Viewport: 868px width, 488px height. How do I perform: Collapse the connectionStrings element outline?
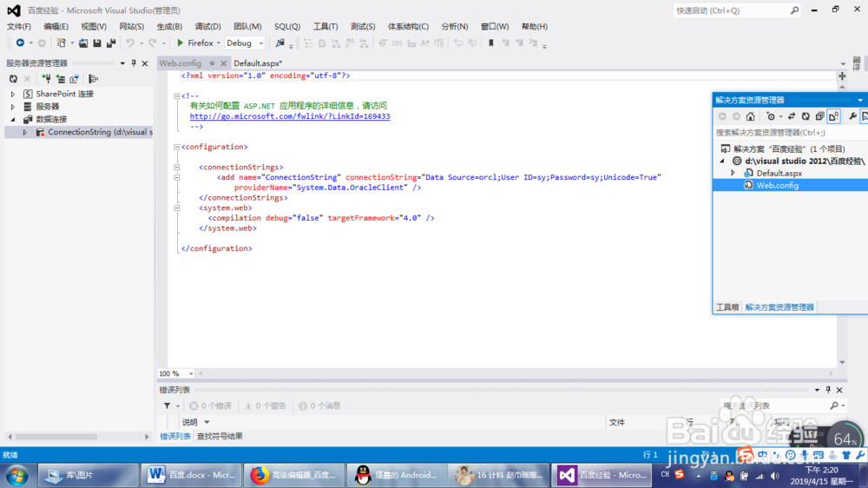coord(176,168)
